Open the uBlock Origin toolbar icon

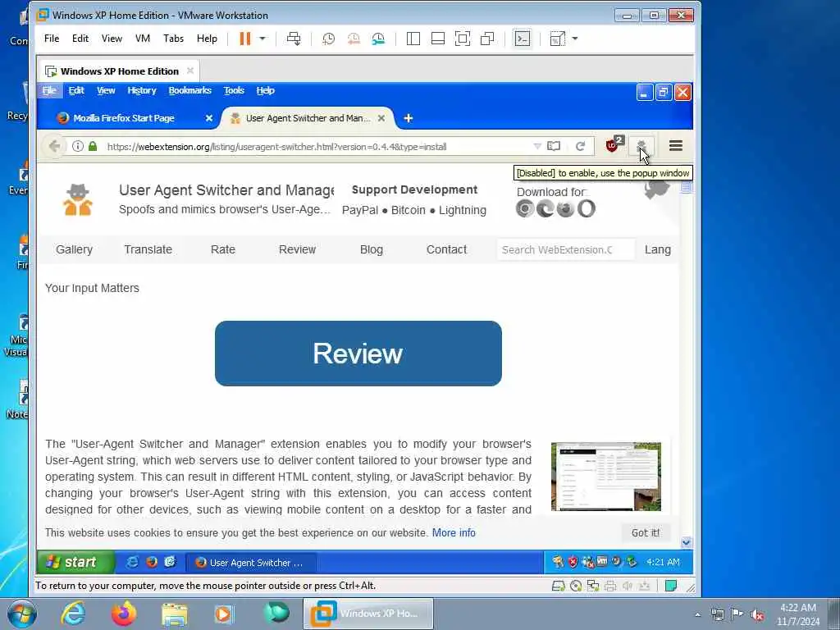coord(614,144)
